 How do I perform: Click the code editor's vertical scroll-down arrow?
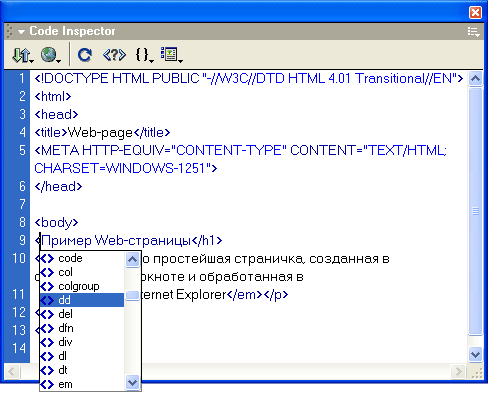475,354
